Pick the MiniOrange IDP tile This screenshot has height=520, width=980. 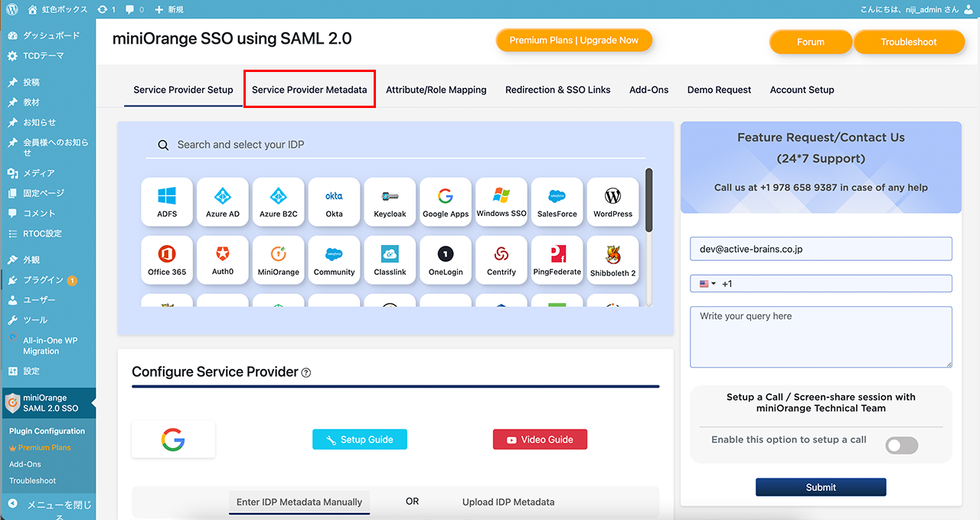279,260
